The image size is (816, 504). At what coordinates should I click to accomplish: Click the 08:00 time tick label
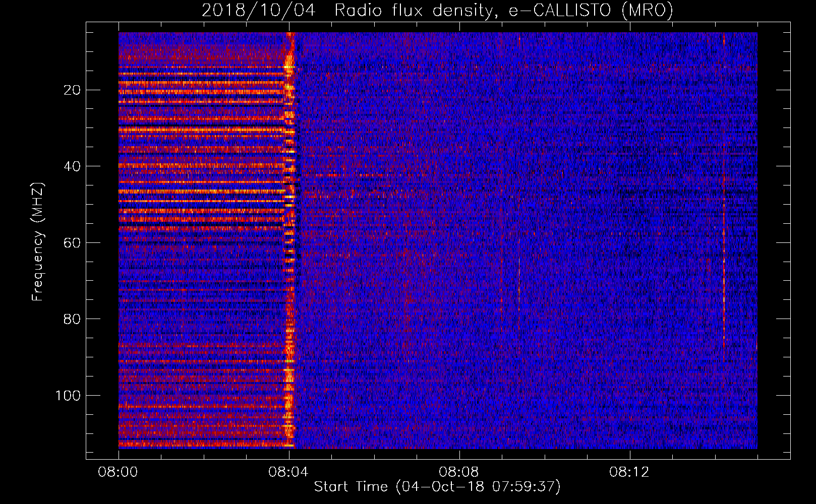pyautogui.click(x=118, y=472)
